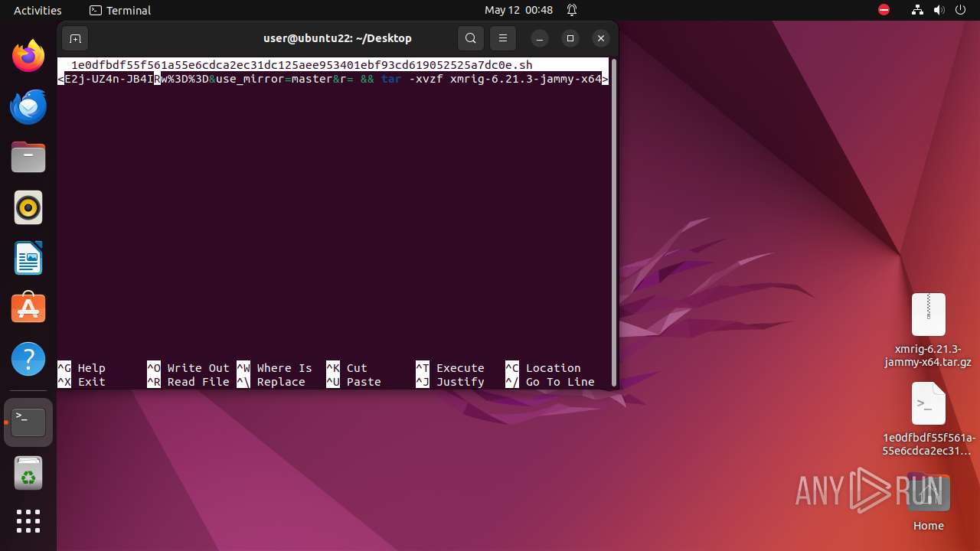This screenshot has width=980, height=551.
Task: Show Applications grid
Action: pos(28,521)
